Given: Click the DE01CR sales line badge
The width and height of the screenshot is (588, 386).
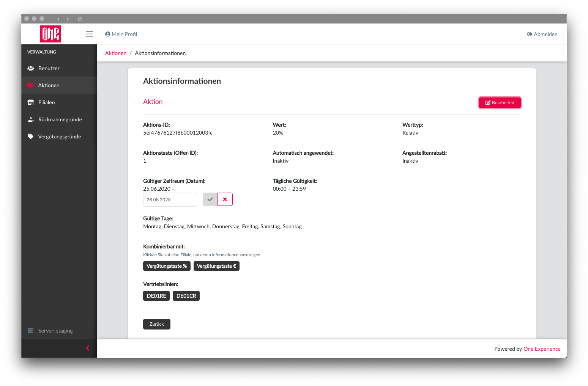Looking at the screenshot, I should point(186,296).
